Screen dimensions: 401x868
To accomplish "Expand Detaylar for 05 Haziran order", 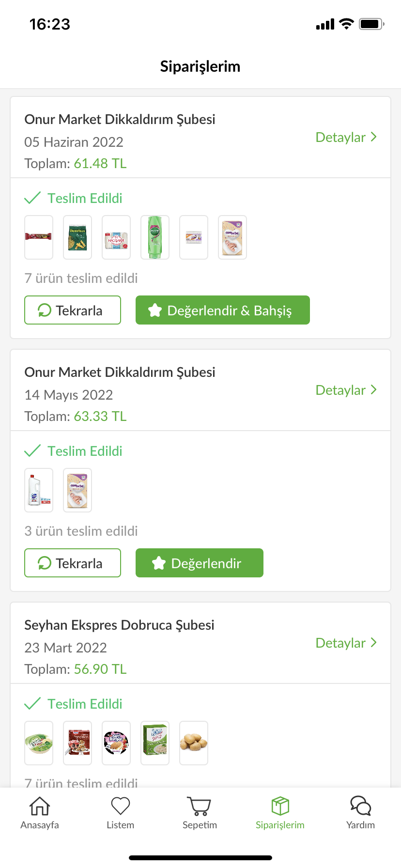I will (346, 137).
